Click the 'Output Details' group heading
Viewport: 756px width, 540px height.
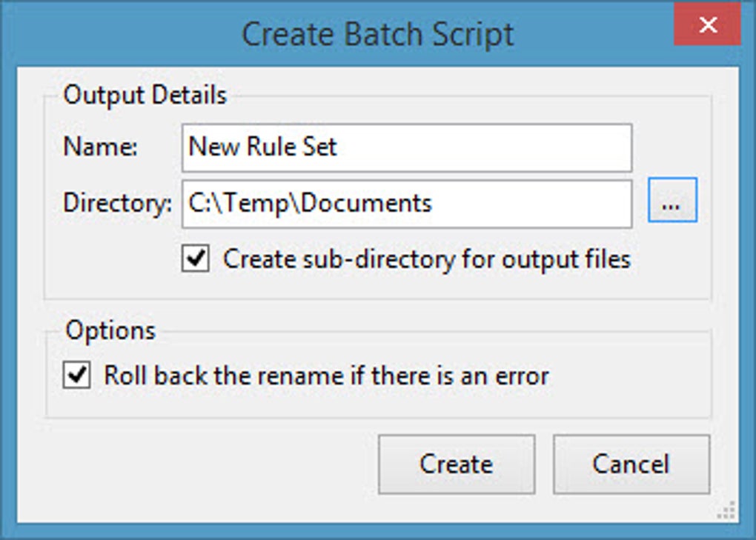(145, 96)
